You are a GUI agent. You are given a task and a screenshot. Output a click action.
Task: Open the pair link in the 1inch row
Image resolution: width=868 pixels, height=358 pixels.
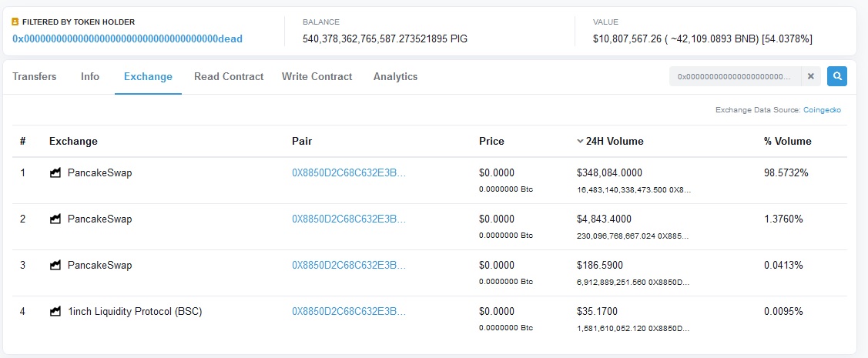(349, 312)
